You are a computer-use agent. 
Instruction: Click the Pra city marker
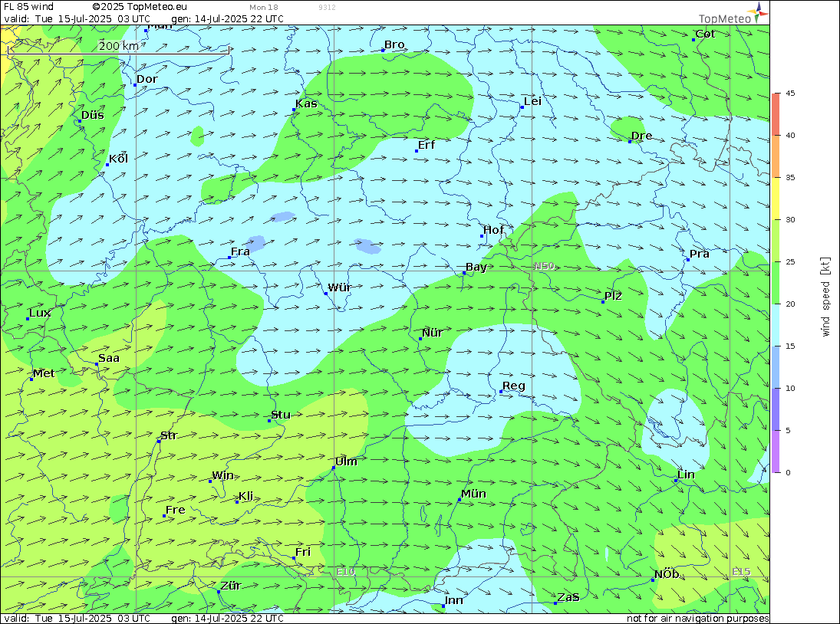688,260
